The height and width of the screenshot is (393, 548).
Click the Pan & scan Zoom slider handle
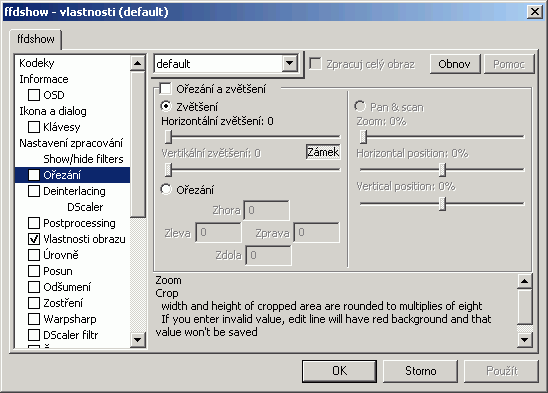(x=363, y=137)
